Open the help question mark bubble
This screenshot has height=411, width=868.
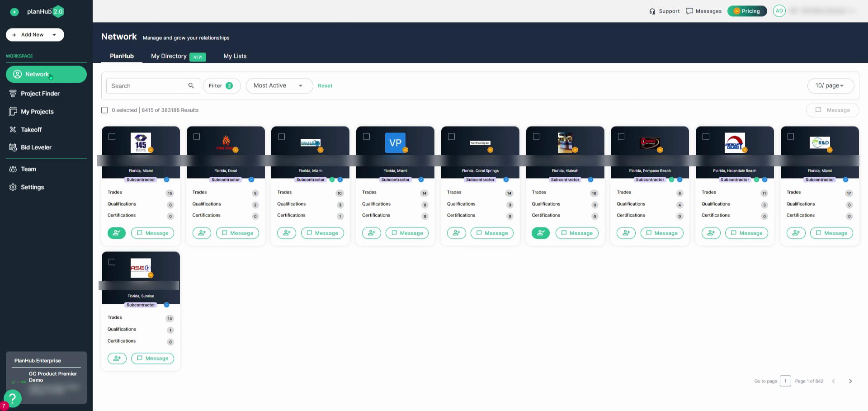click(13, 398)
